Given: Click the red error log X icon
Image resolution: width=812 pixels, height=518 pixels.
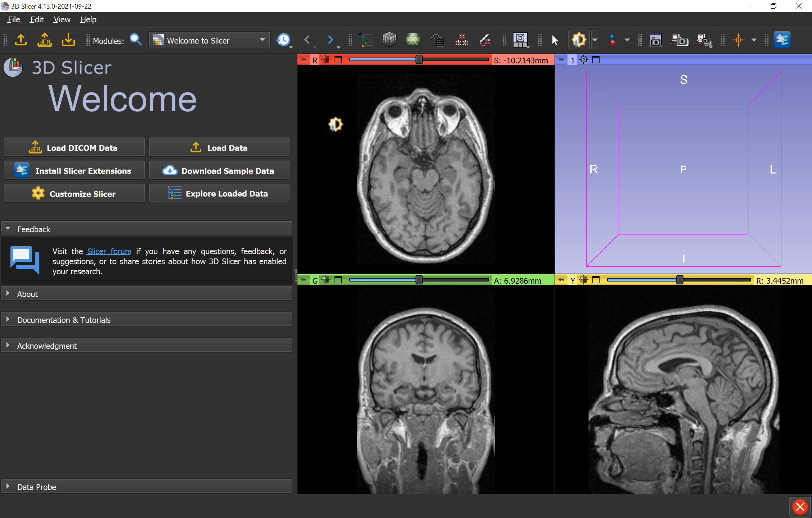Looking at the screenshot, I should [800, 507].
